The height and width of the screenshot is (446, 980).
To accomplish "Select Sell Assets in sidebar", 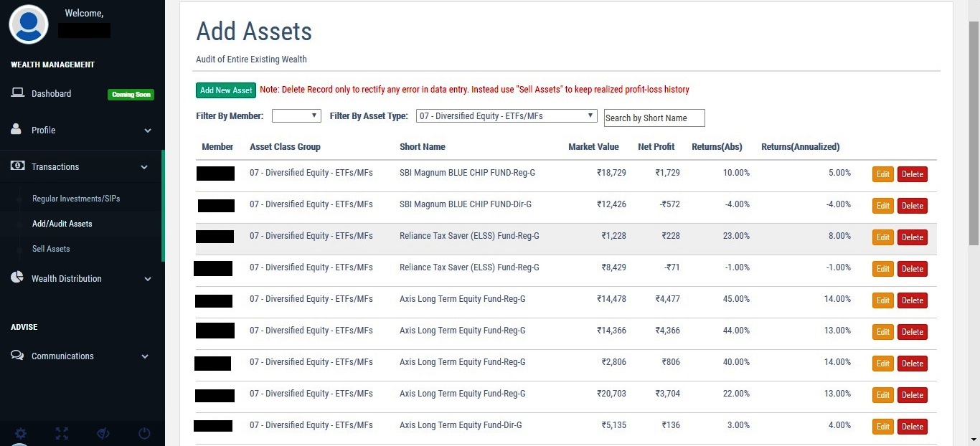I will pyautogui.click(x=51, y=249).
